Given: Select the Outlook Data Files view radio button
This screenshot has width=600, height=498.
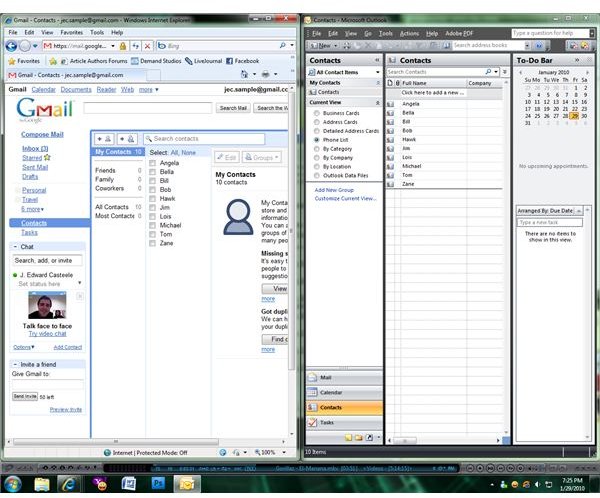Looking at the screenshot, I should coord(316,176).
